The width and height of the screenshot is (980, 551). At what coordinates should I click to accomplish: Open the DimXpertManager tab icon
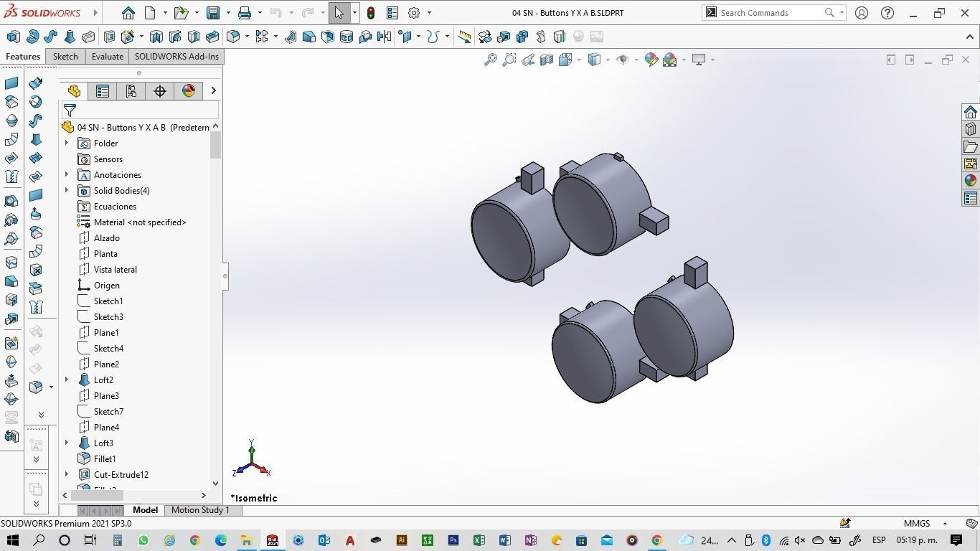click(159, 90)
